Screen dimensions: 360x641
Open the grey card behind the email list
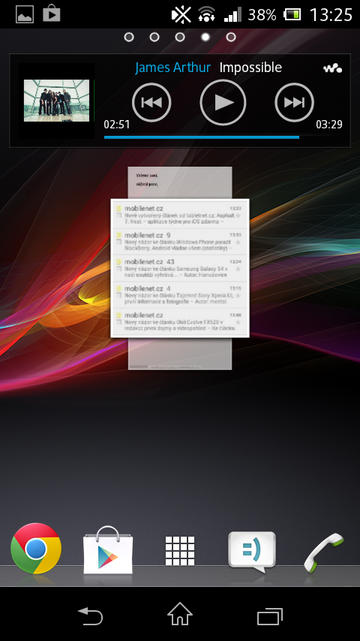pos(180,182)
